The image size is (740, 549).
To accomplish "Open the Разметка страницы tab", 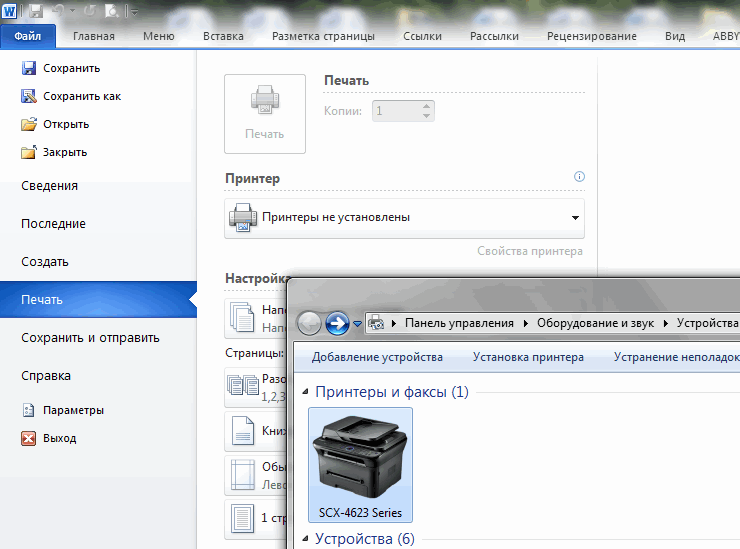I will pyautogui.click(x=323, y=36).
